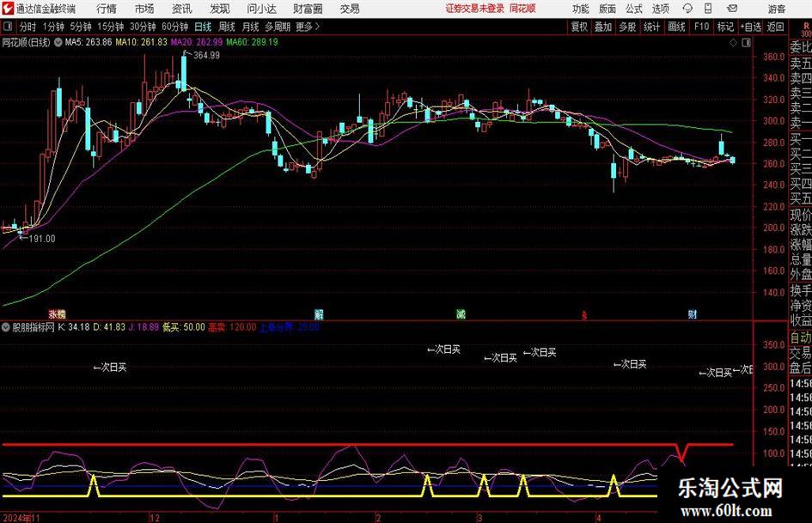This screenshot has height=523, width=812.
Task: Open the 行情 menu
Action: click(107, 9)
